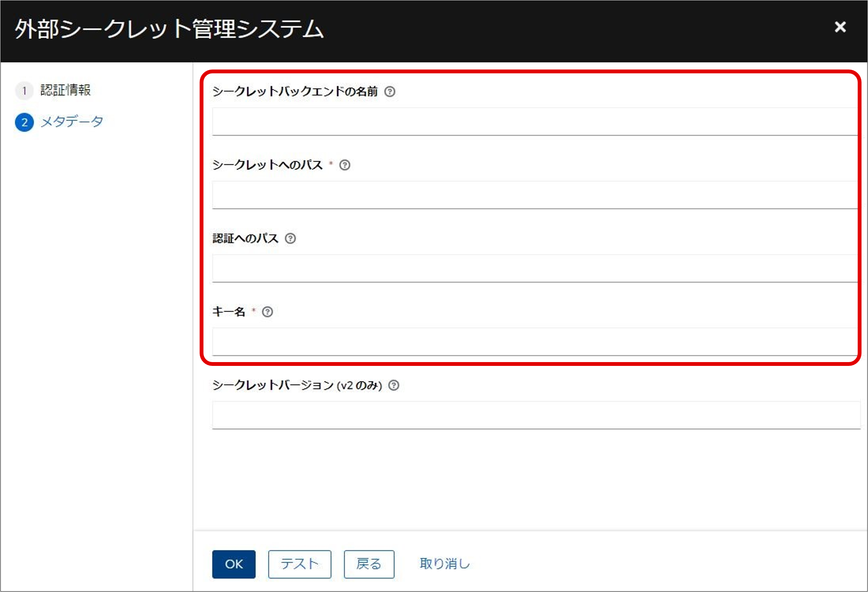Close the dialog with the X icon
This screenshot has width=868, height=592.
pyautogui.click(x=841, y=27)
